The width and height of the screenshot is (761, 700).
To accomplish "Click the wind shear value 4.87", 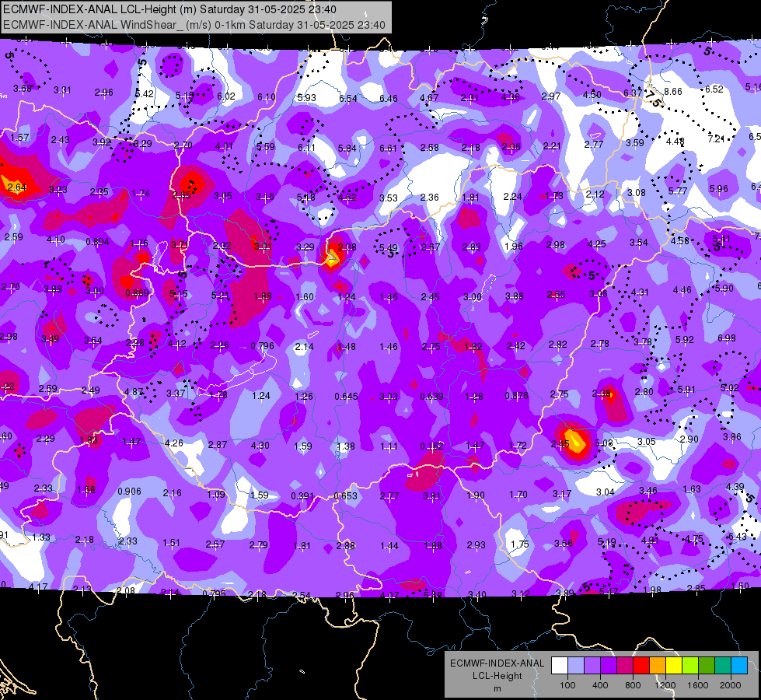I will (134, 391).
